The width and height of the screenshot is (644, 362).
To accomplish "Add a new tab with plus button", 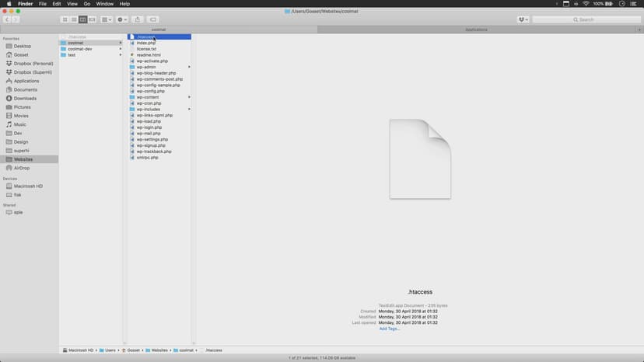I will point(639,30).
